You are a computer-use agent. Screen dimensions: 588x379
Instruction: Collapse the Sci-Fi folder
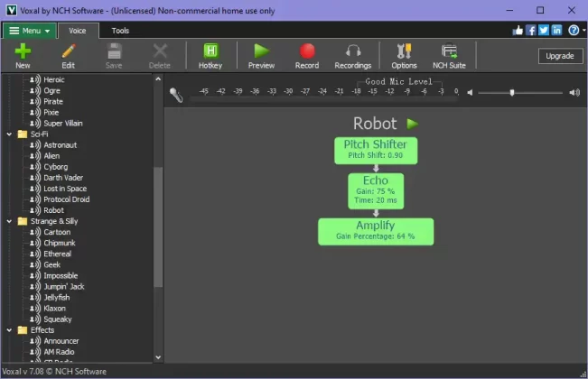tap(9, 134)
